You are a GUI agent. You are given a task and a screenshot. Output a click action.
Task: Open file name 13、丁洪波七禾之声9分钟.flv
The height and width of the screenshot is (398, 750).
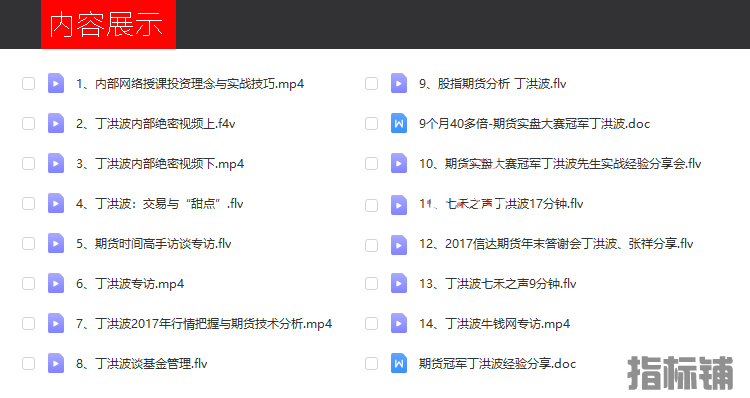[497, 283]
